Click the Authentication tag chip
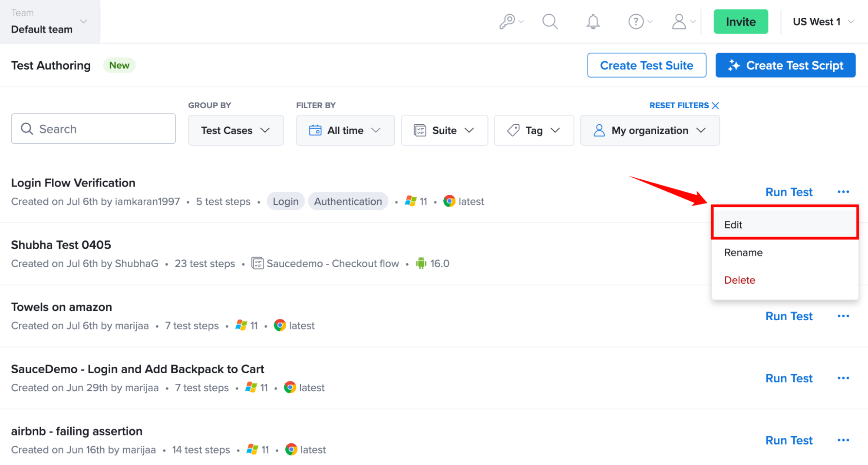 tap(348, 201)
